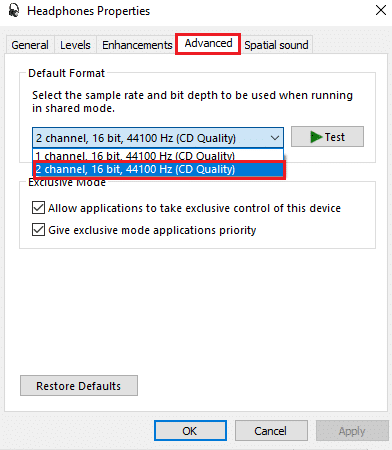Toggle Give exclusive mode applications priority
This screenshot has height=450, width=392.
38,230
